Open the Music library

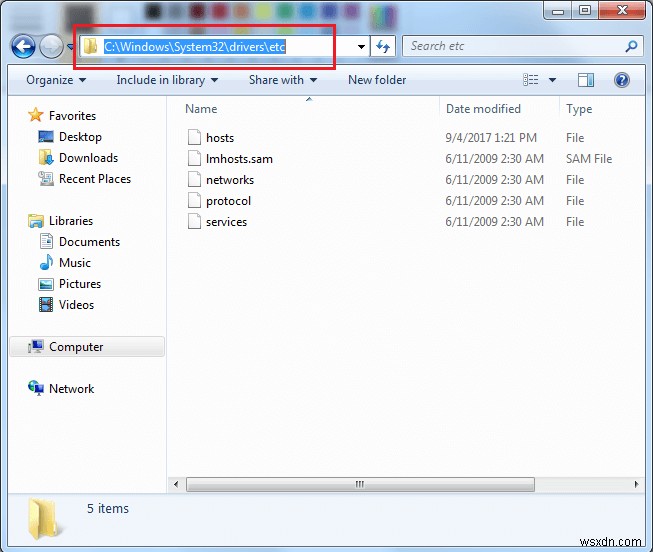[75, 263]
